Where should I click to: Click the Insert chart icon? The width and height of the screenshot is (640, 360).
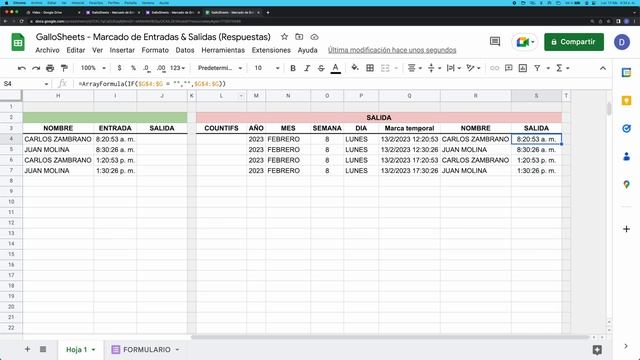point(523,68)
